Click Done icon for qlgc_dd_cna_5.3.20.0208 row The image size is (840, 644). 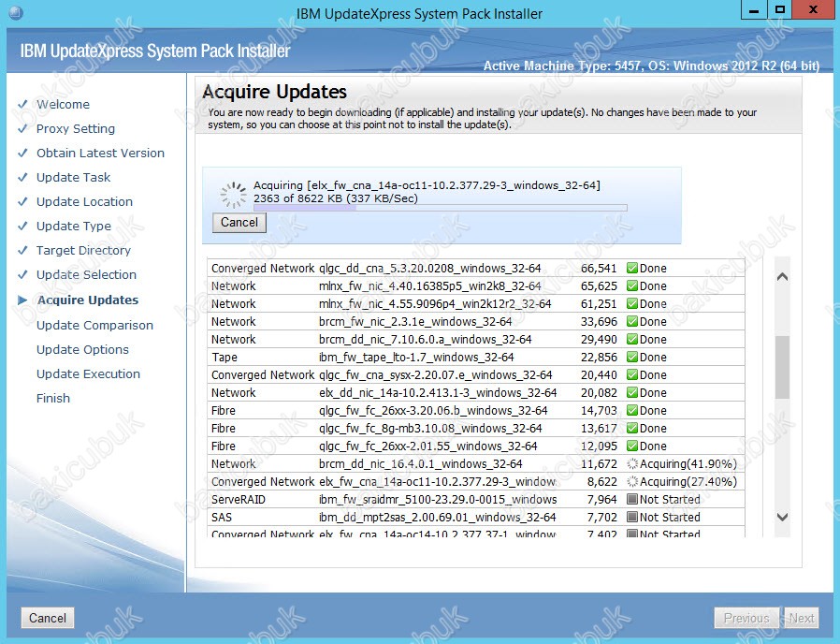tap(632, 268)
